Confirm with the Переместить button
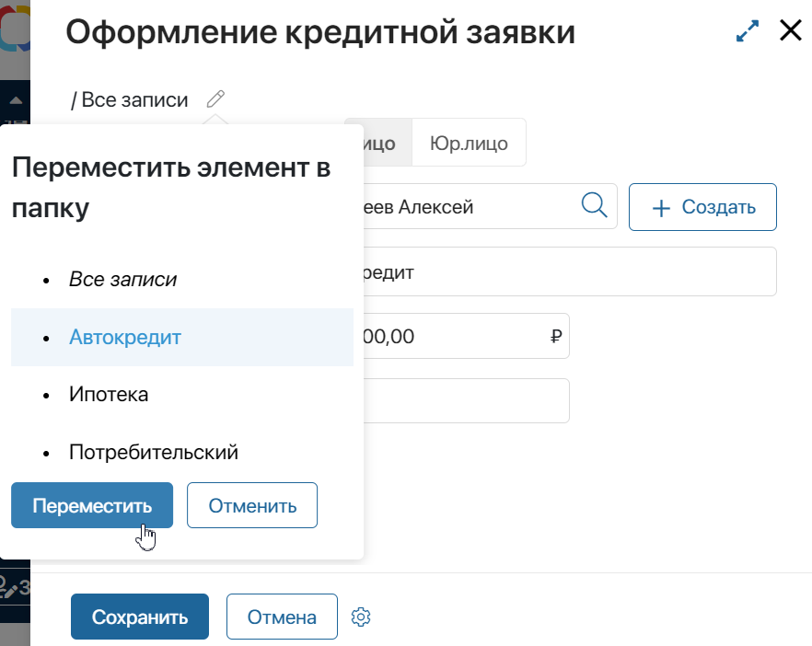 (x=91, y=505)
